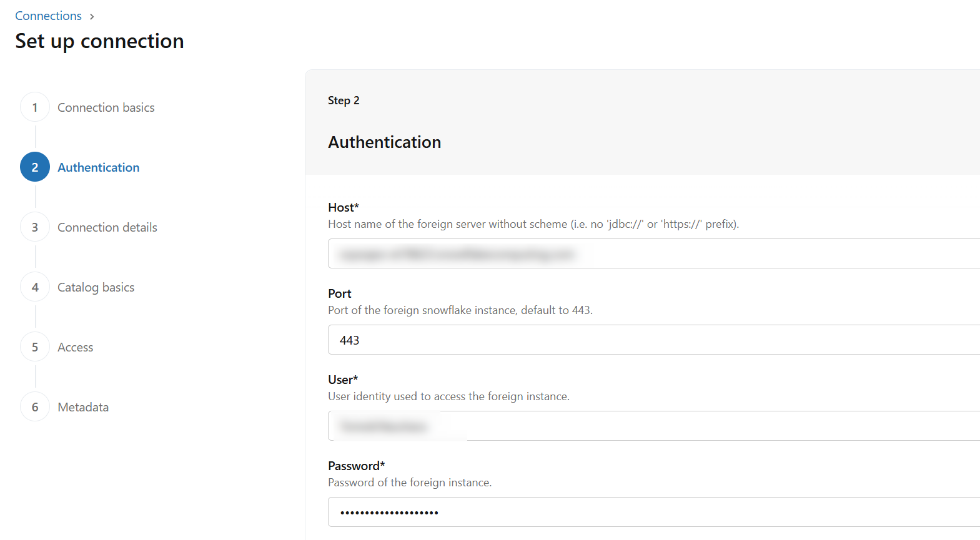Click the step 6 number circle

pyautogui.click(x=35, y=407)
